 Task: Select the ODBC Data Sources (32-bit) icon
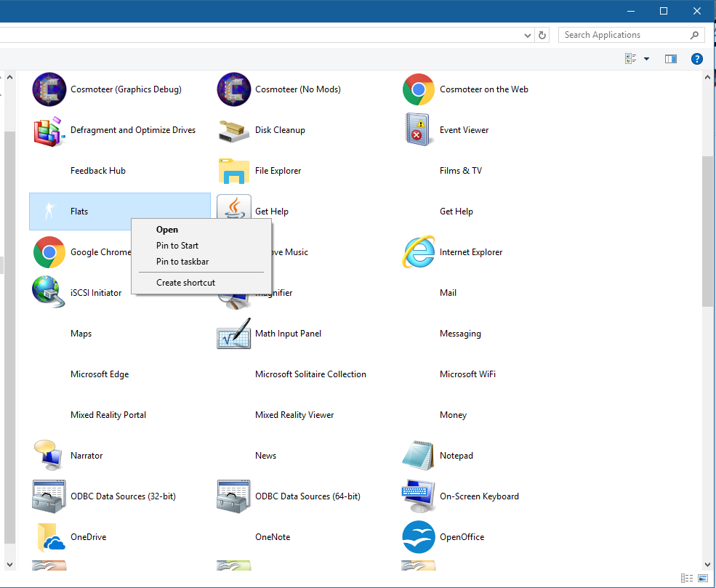pos(49,496)
